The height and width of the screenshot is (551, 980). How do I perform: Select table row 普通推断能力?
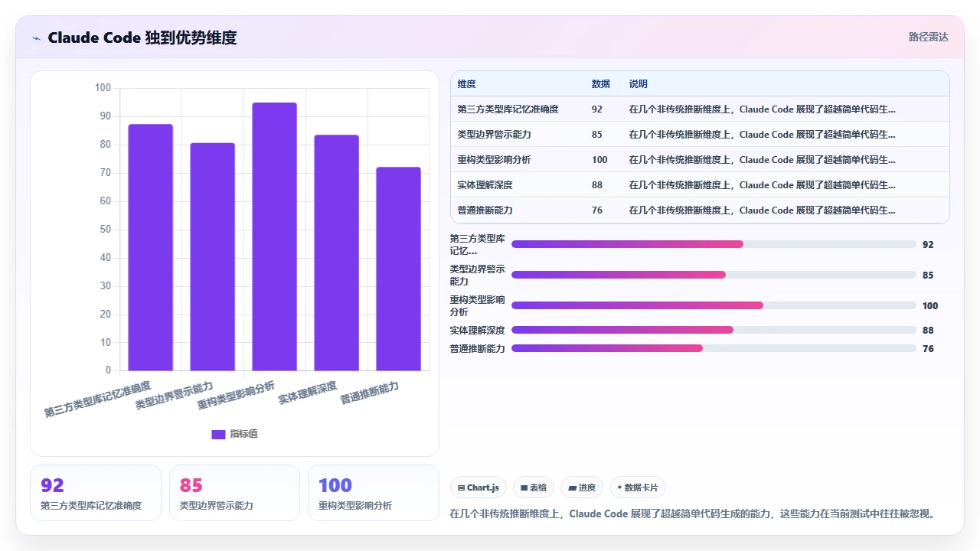point(700,210)
